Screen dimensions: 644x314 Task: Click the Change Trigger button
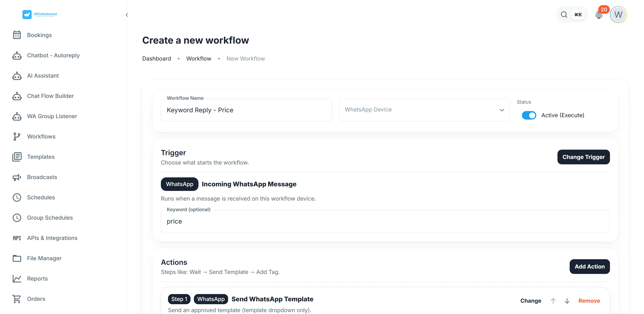(584, 157)
